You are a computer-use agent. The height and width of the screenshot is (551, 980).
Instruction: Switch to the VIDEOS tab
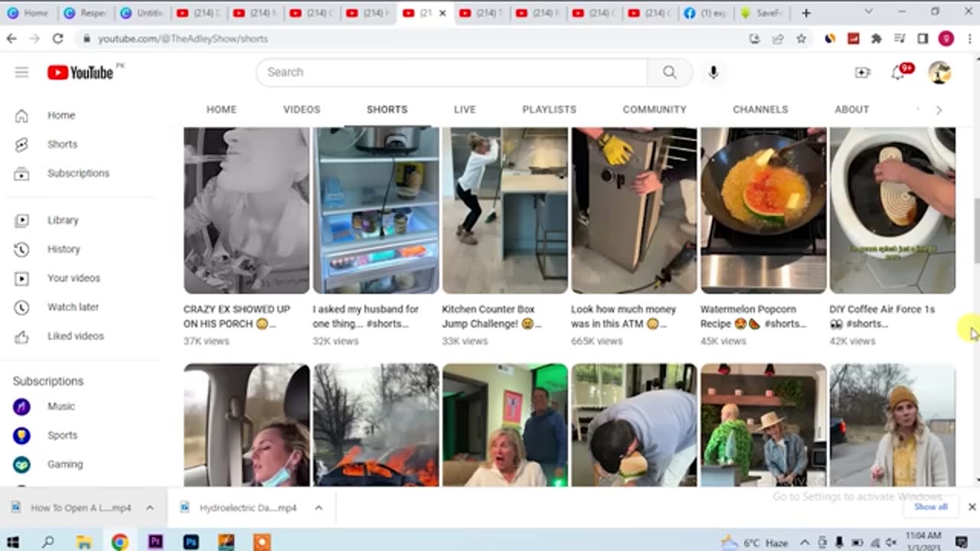coord(302,109)
